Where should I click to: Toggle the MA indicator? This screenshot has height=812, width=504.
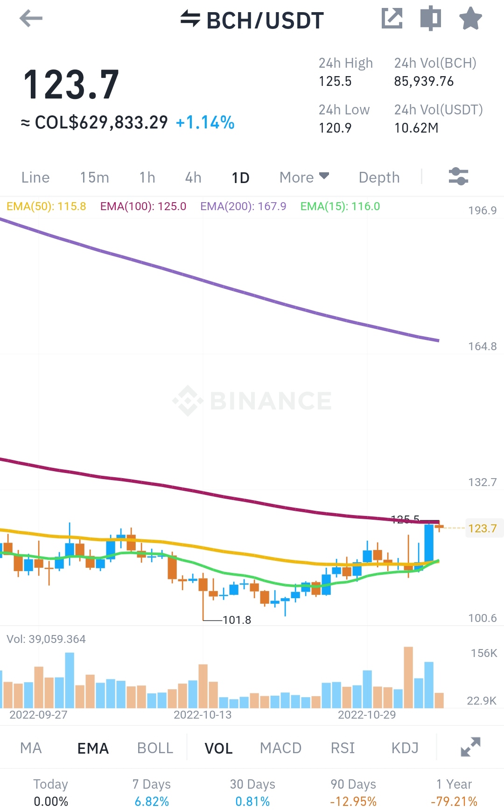(31, 748)
